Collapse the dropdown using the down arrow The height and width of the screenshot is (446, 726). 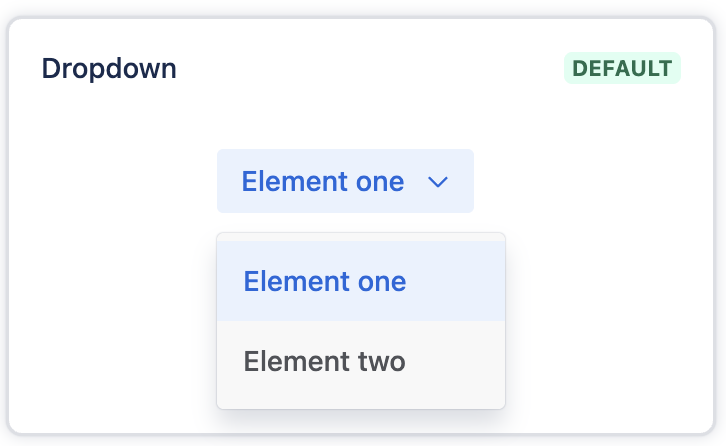437,182
